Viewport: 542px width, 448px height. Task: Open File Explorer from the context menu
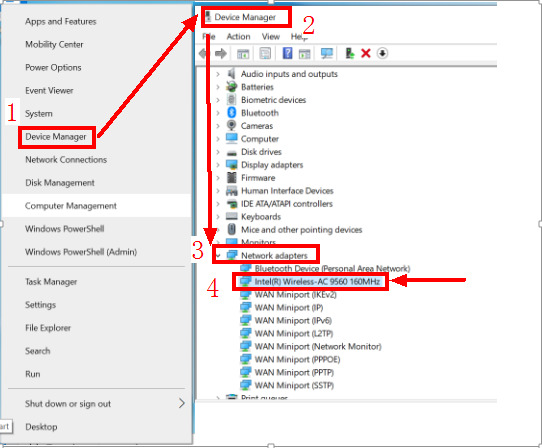point(48,328)
